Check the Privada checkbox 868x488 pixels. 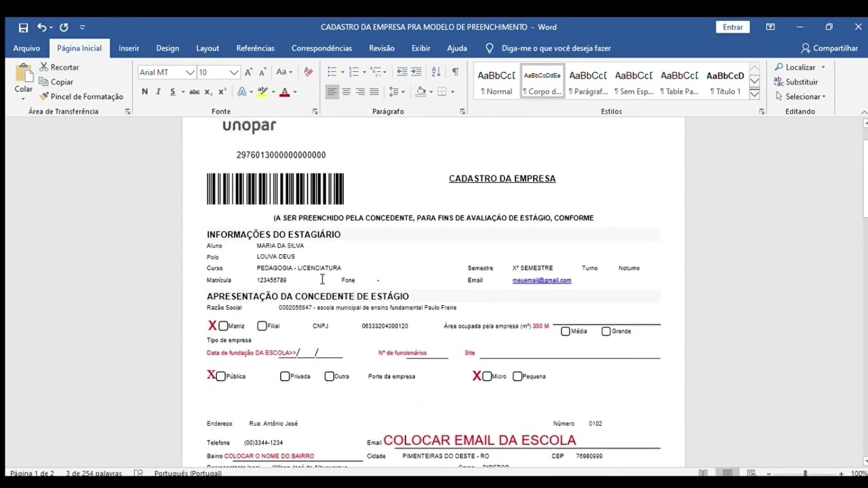(285, 376)
